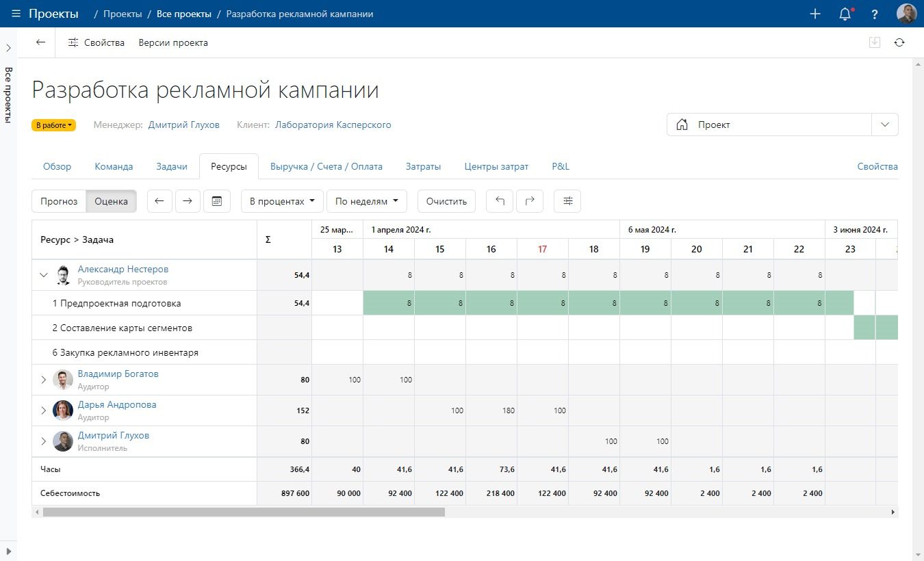
Task: Click the Очистить button
Action: [x=446, y=201]
